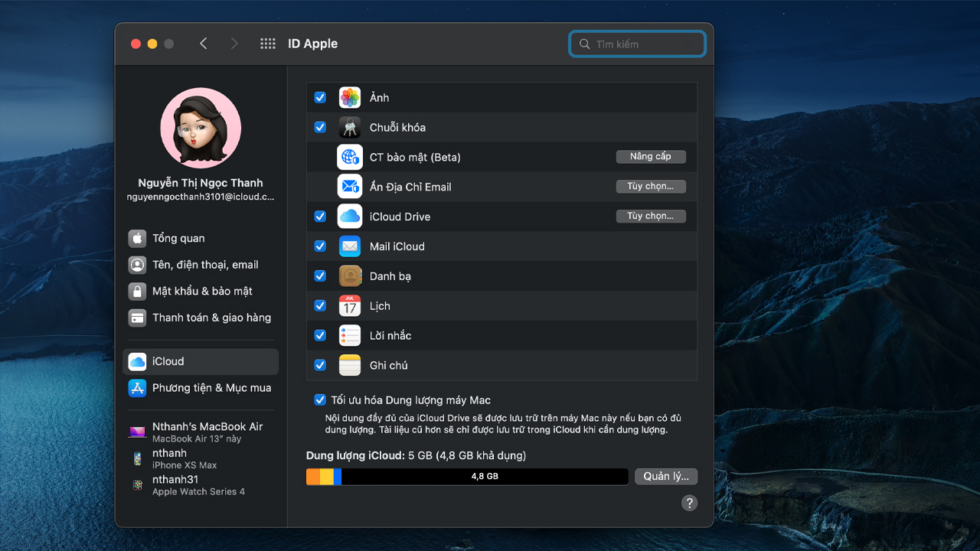This screenshot has height=551, width=980.
Task: Click the iCloud Drive cloud icon in the list
Action: 350,217
